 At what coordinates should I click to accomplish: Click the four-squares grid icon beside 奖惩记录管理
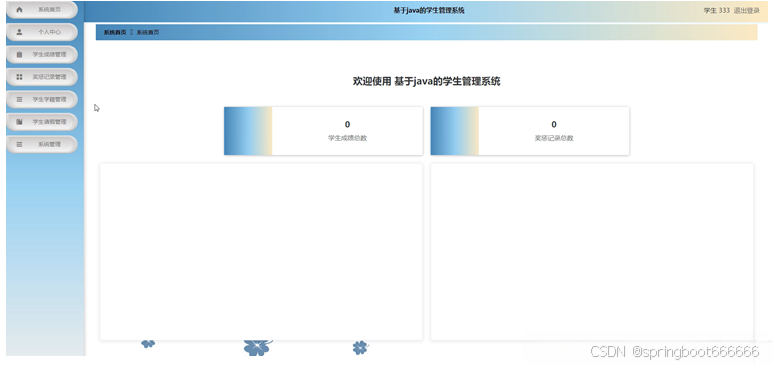tap(20, 77)
